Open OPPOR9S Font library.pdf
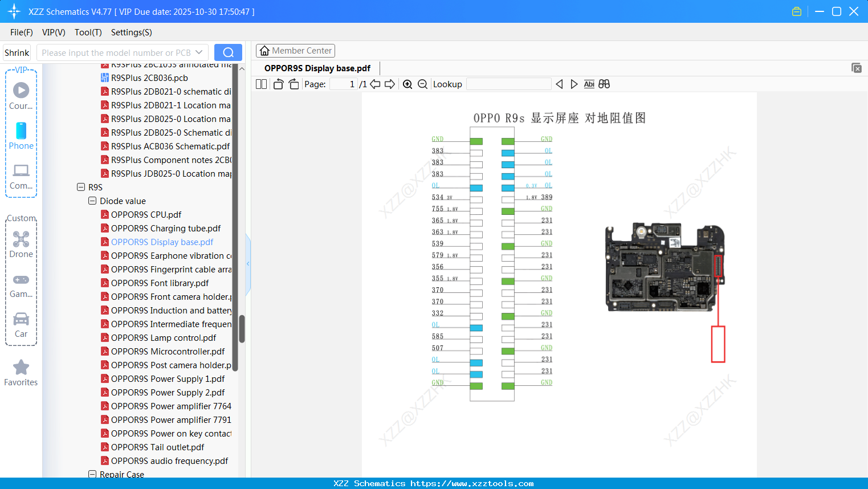The width and height of the screenshot is (868, 489). click(x=160, y=283)
